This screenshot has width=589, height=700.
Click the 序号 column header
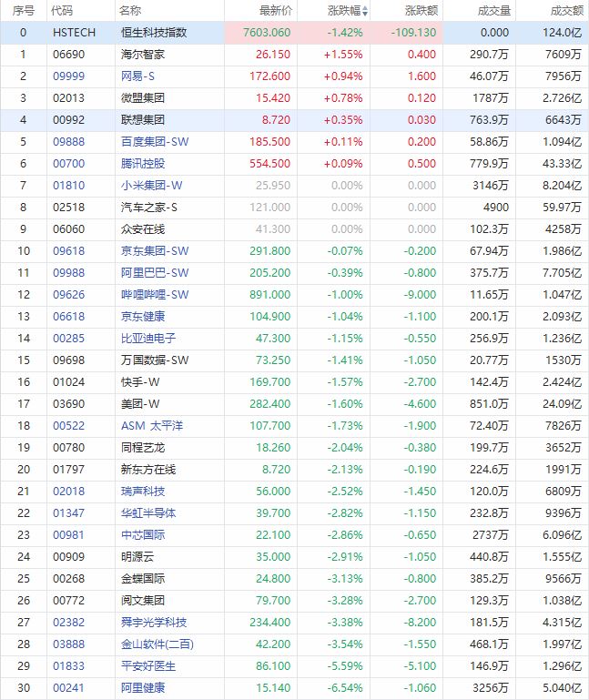coord(24,11)
